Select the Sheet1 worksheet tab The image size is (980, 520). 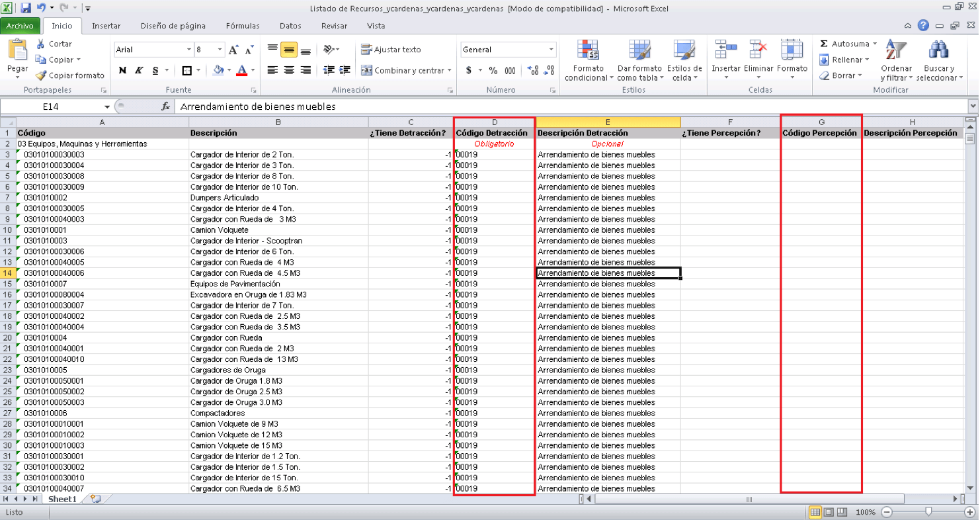[x=63, y=499]
